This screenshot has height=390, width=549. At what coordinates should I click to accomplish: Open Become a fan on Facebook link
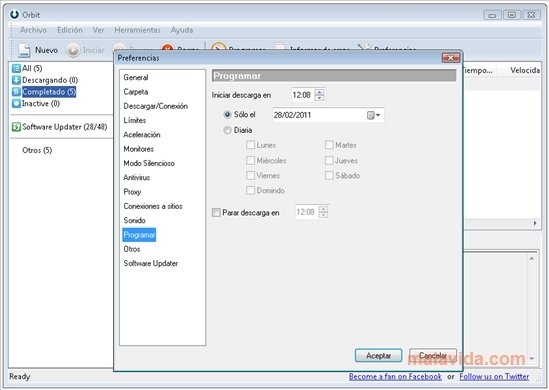(x=395, y=377)
